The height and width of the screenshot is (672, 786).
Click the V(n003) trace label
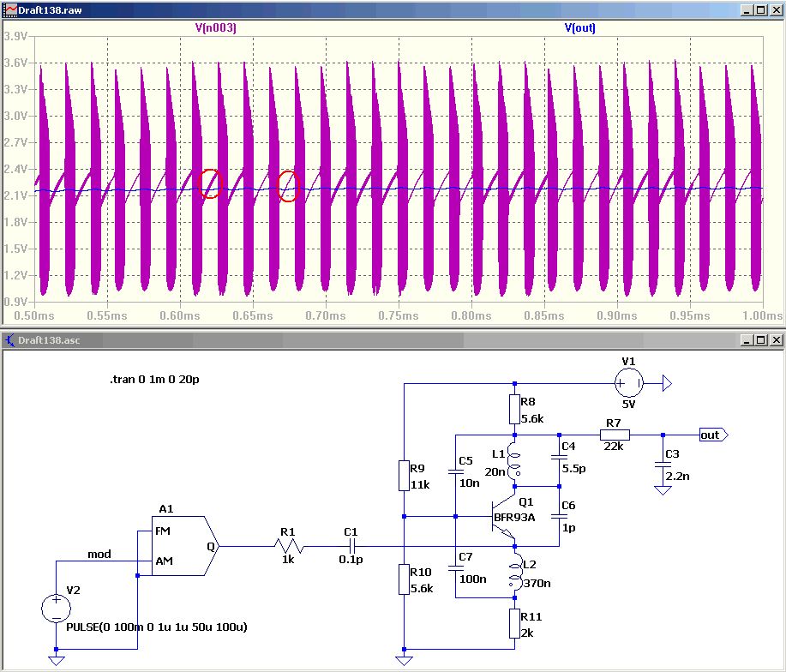215,27
